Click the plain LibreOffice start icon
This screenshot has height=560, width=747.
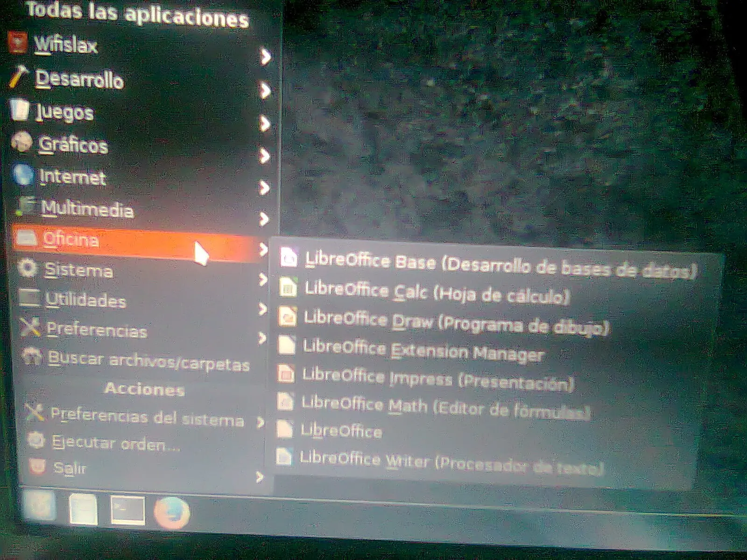point(285,429)
